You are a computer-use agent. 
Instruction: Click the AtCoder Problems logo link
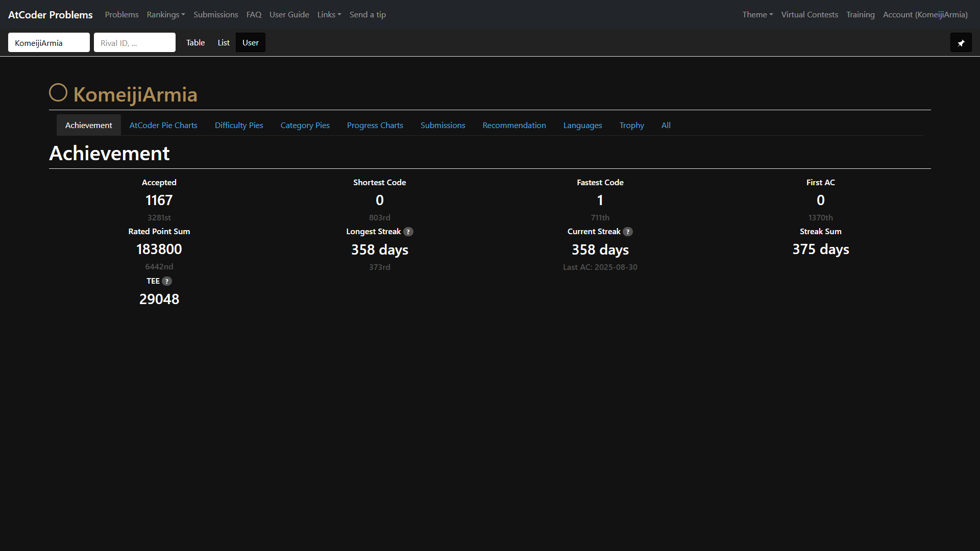[x=51, y=15]
